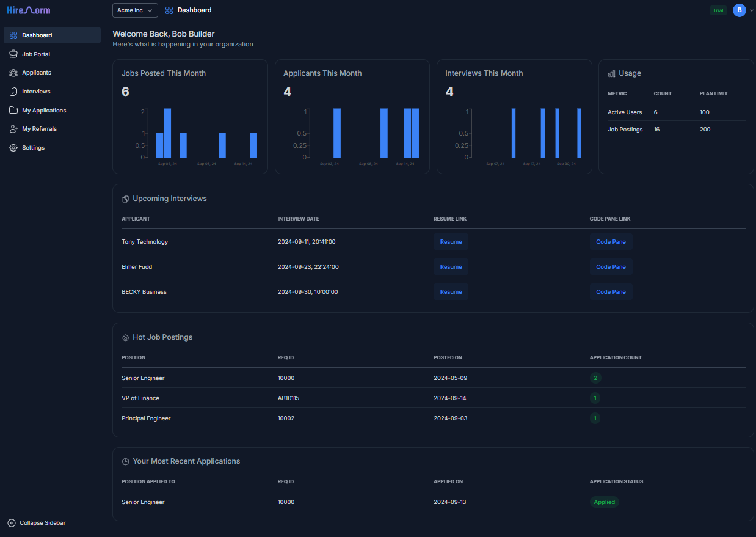Click Req ID AB10115
This screenshot has height=537, width=756.
point(288,398)
